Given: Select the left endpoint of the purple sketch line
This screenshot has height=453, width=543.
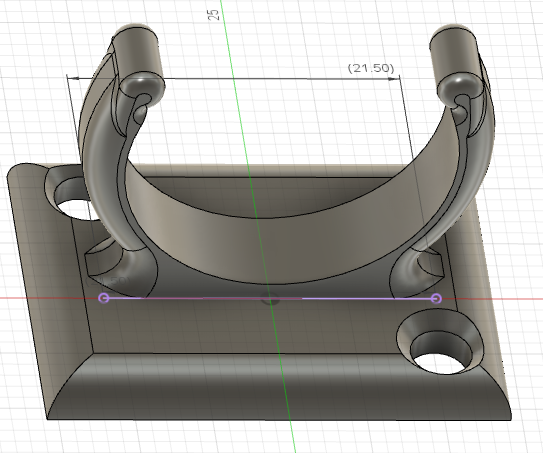Looking at the screenshot, I should coord(104,297).
